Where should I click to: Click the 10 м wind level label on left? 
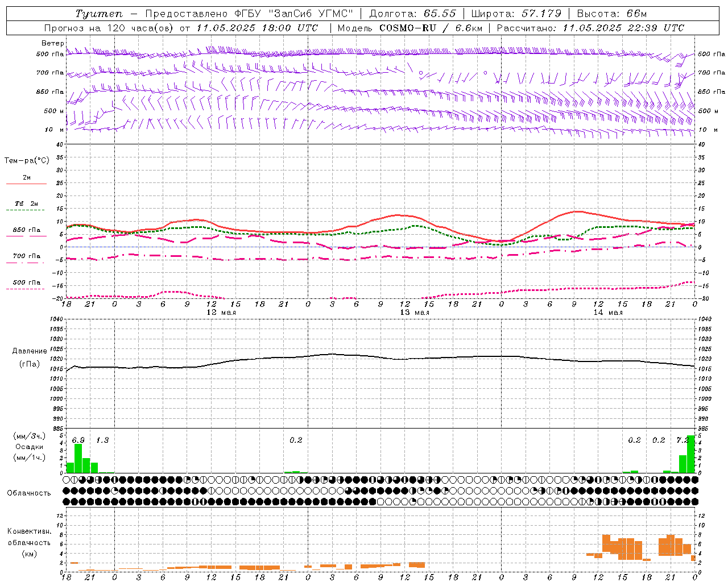[x=54, y=130]
